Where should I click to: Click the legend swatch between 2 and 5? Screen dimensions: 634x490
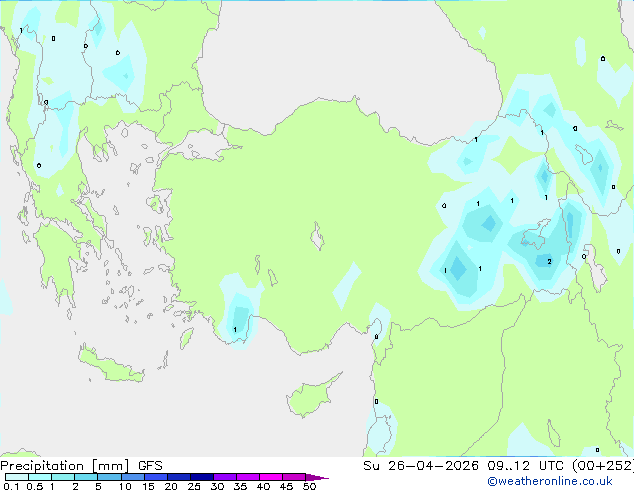click(86, 477)
